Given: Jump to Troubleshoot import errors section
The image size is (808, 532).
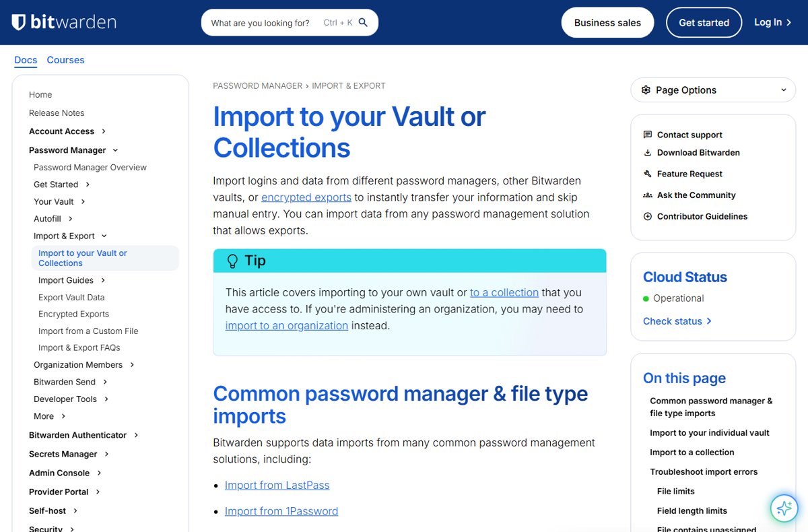Looking at the screenshot, I should (704, 472).
